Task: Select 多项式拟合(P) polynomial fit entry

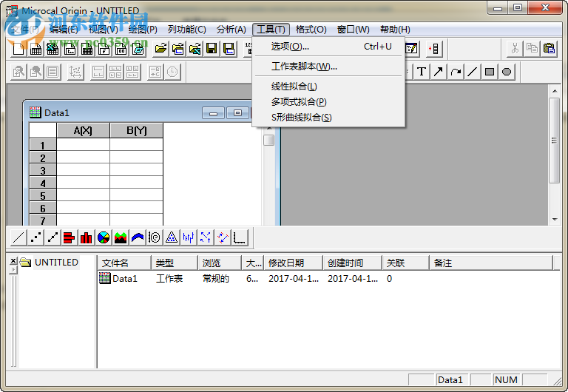Action: (x=298, y=102)
